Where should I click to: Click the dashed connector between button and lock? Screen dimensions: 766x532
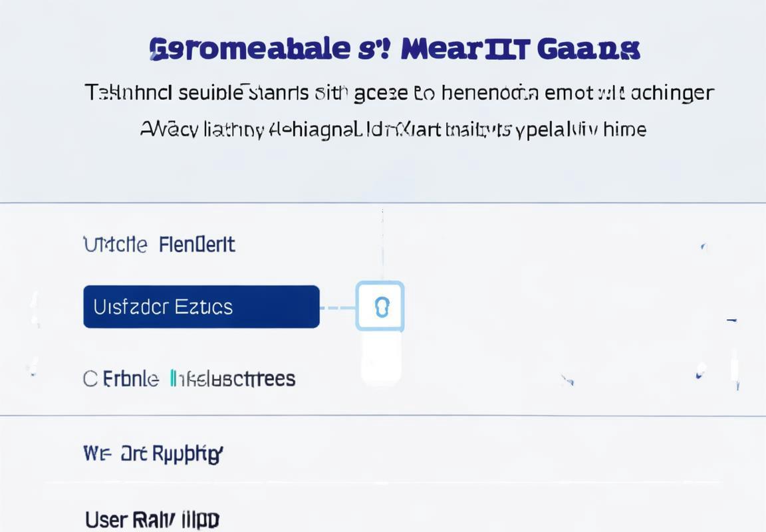tap(338, 308)
